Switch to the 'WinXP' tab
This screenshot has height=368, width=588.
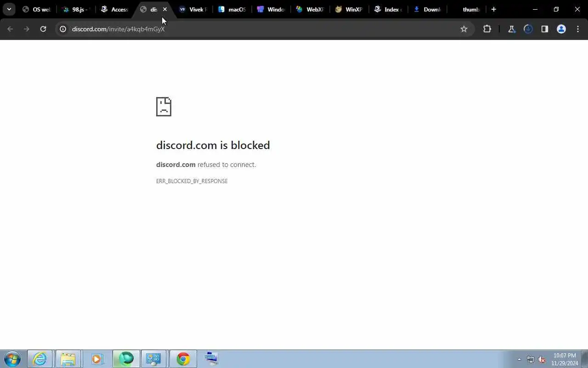click(x=349, y=9)
